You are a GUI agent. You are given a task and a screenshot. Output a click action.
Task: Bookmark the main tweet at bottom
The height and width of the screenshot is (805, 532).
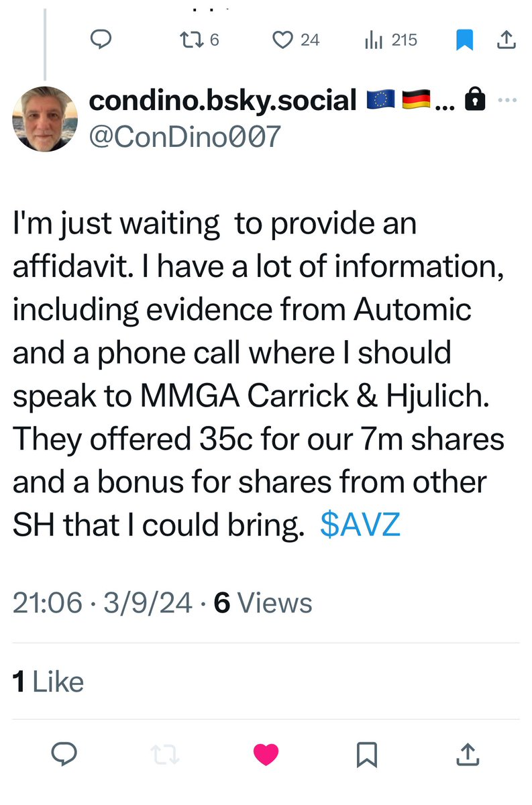367,755
